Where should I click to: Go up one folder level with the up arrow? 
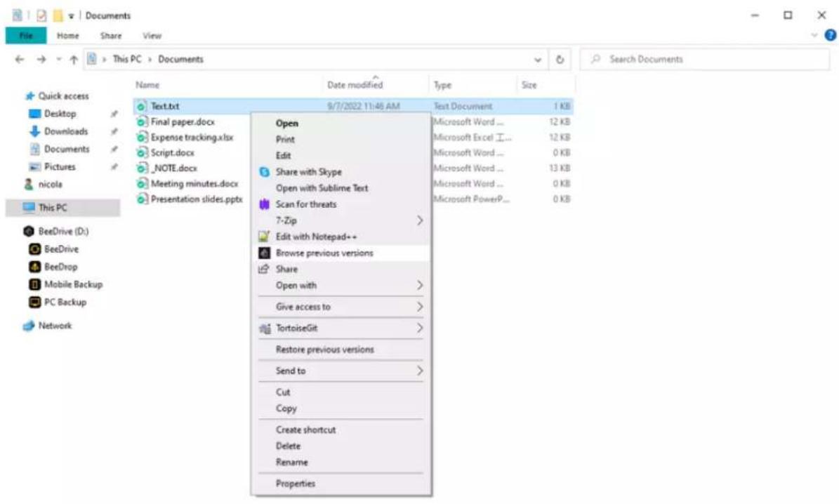74,60
